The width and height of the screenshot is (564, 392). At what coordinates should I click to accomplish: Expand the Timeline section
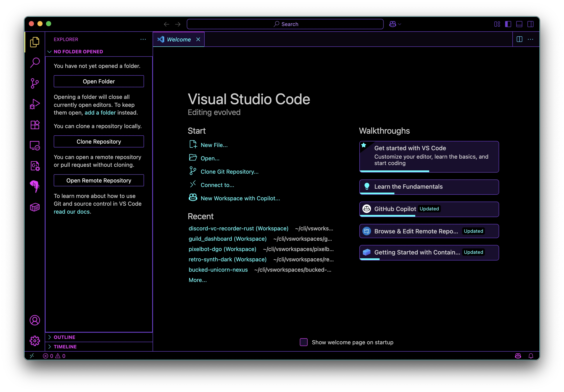point(65,347)
